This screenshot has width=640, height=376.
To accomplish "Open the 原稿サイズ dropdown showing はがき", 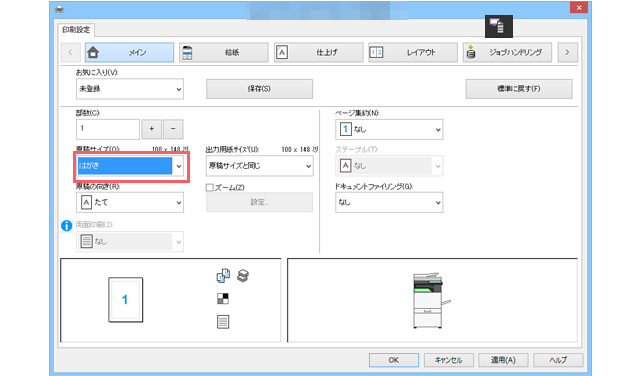I will 130,166.
